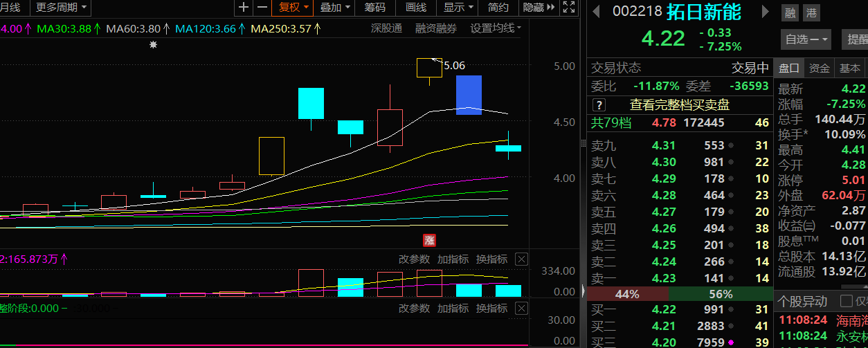Select the 月线 monthly period tab
Viewport: 868px width, 348px height.
pos(11,8)
